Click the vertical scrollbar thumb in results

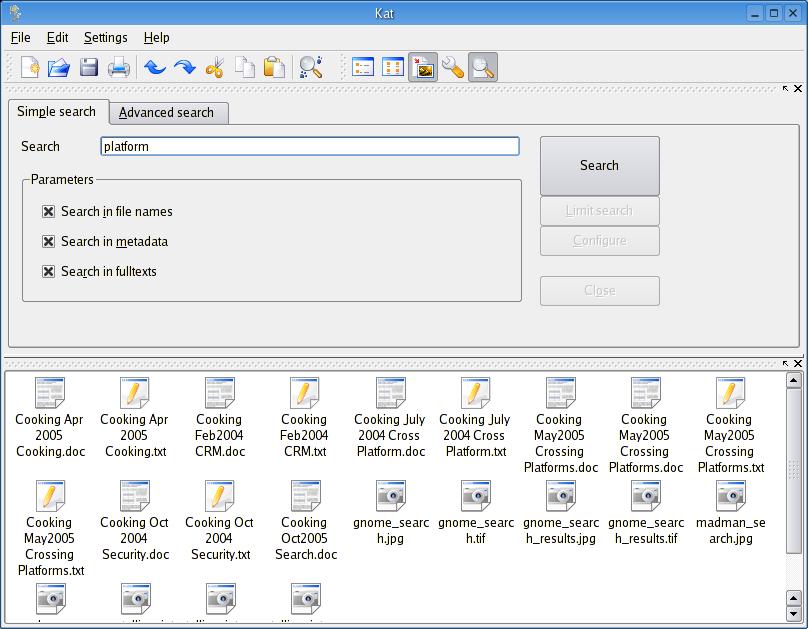(x=794, y=470)
